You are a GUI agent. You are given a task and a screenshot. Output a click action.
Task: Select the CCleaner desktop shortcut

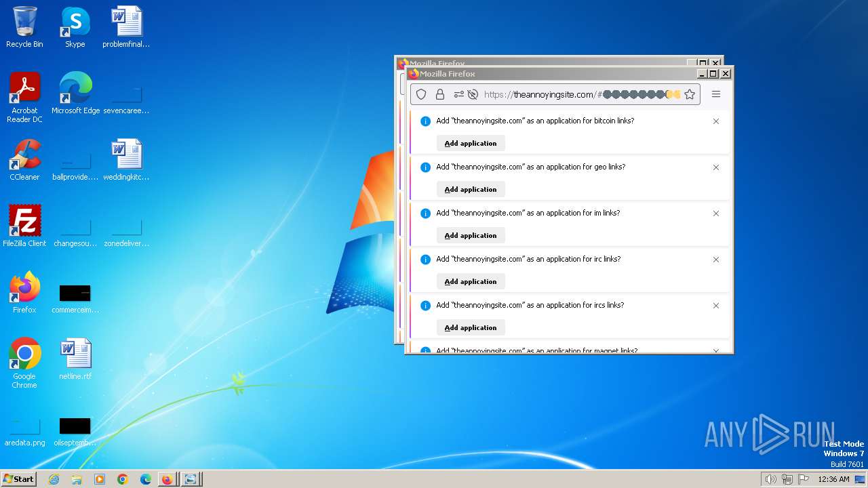coord(24,160)
